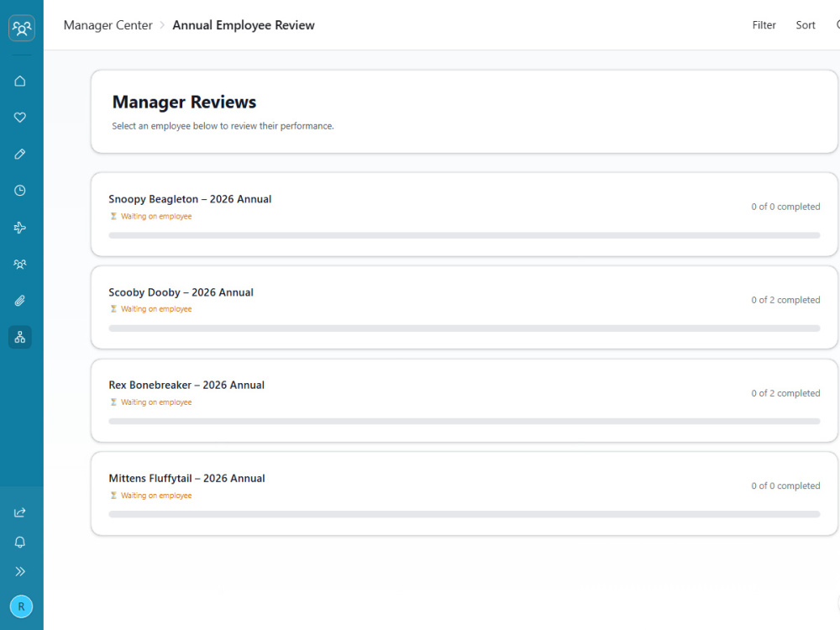This screenshot has width=840, height=630.
Task: Click 'Waiting on employee' under Rex Bonebreaker
Action: click(x=156, y=402)
